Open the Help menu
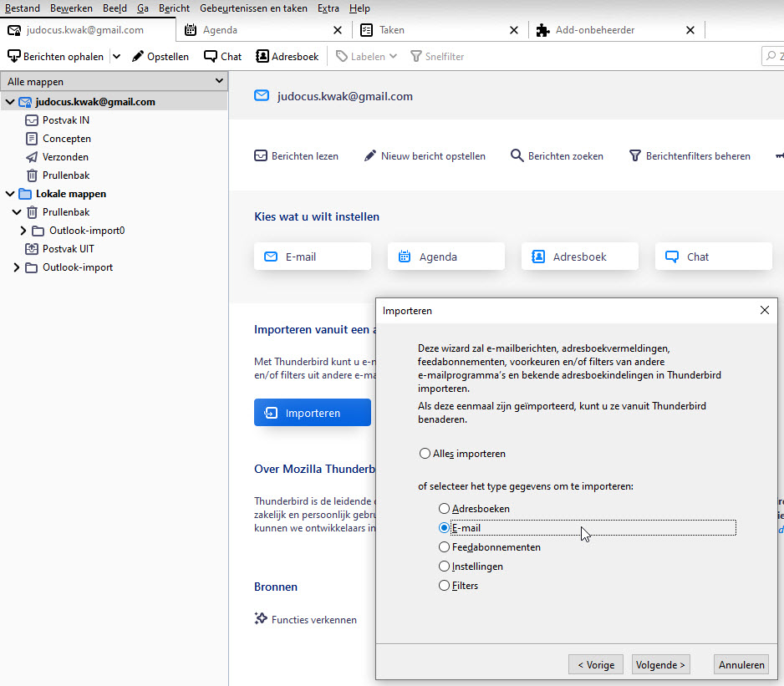The image size is (784, 686). [359, 8]
